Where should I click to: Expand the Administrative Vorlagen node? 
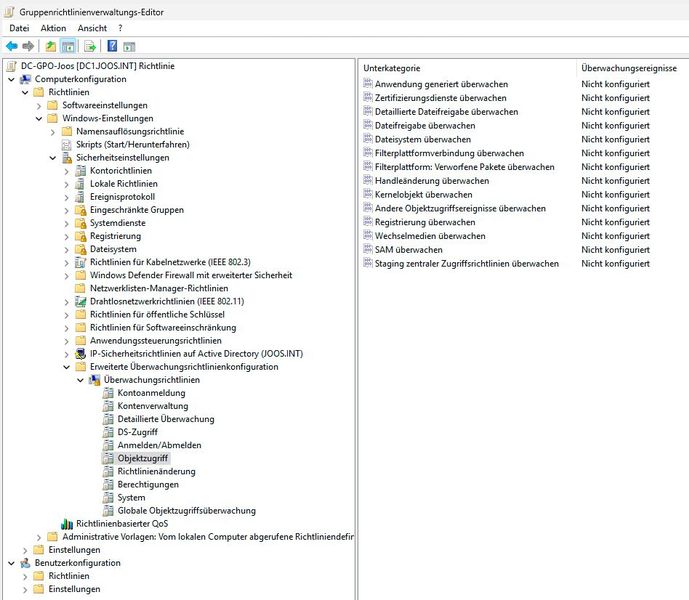(39, 537)
